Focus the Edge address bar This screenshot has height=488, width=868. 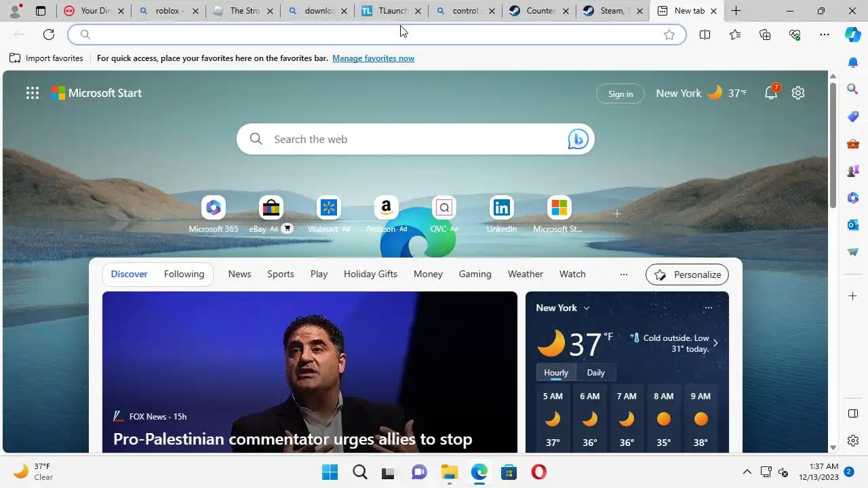click(377, 35)
